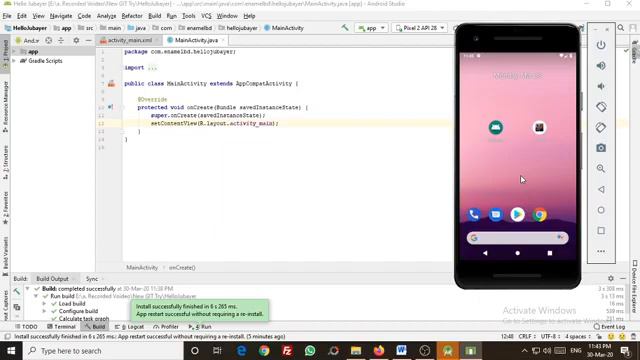Click emulator sidebar Back triangle
The image size is (640, 360).
click(x=601, y=189)
